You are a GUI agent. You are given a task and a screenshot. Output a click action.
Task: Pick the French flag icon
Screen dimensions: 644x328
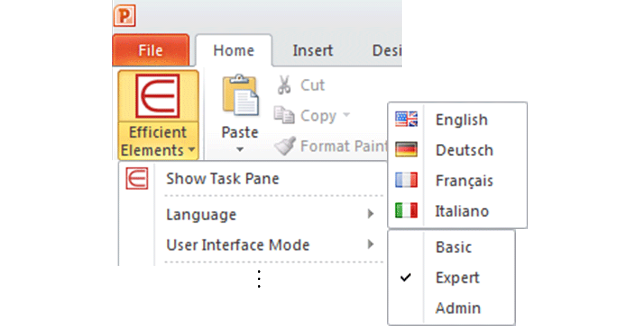(x=406, y=180)
